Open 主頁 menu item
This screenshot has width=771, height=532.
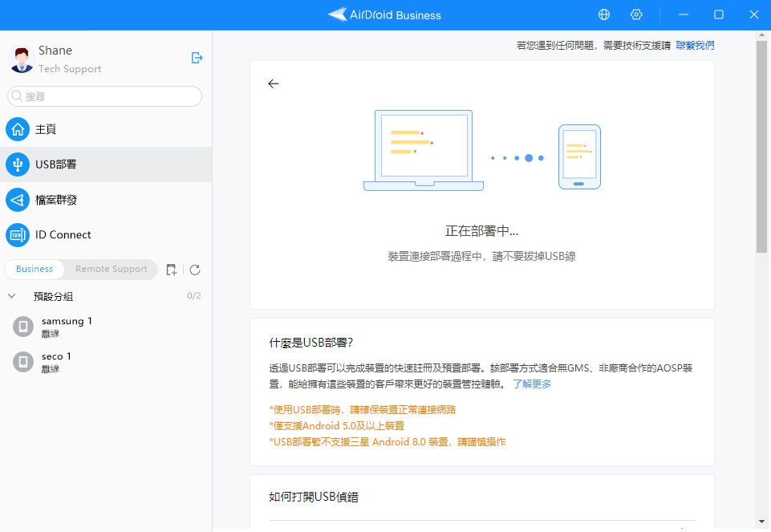tap(106, 129)
